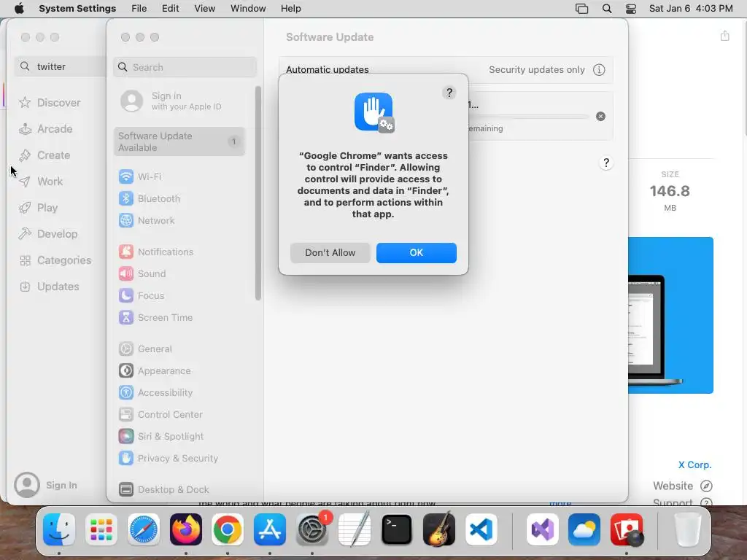The height and width of the screenshot is (560, 747).
Task: Open Control Center in the menu bar
Action: click(631, 9)
